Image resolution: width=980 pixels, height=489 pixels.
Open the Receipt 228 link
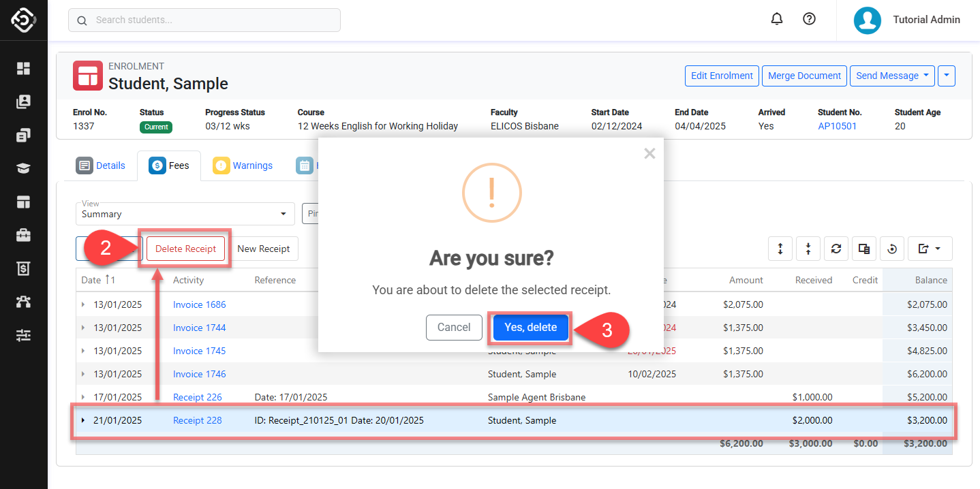197,420
